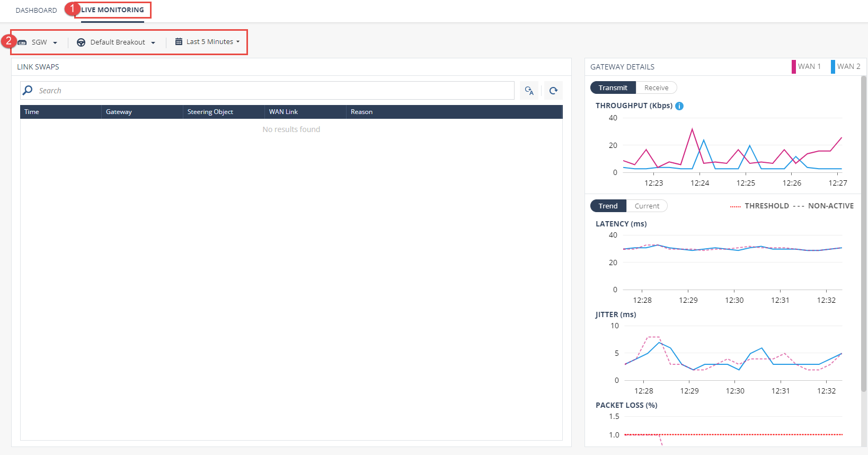
Task: Click the GATEWAY DETAILS panel title
Action: [x=623, y=67]
